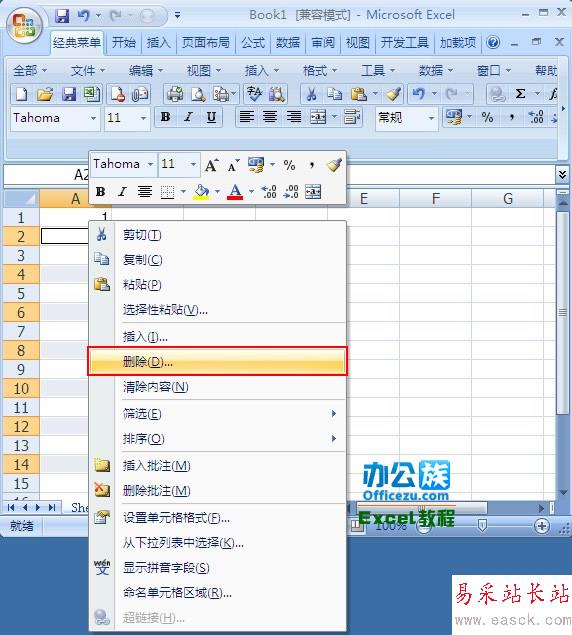
Task: Switch to the 页面布局 ribbon tab
Action: (x=205, y=43)
